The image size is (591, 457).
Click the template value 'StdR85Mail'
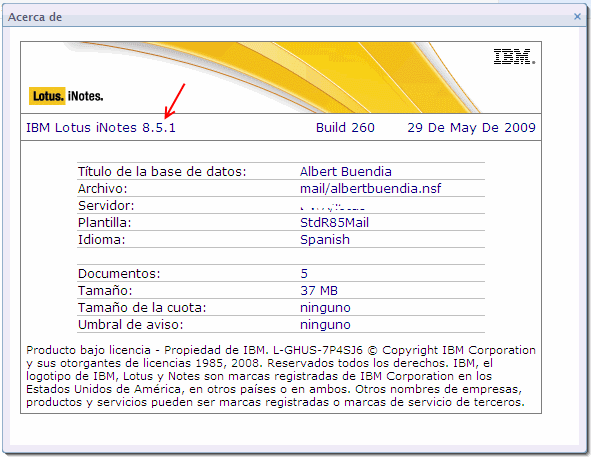click(x=334, y=222)
